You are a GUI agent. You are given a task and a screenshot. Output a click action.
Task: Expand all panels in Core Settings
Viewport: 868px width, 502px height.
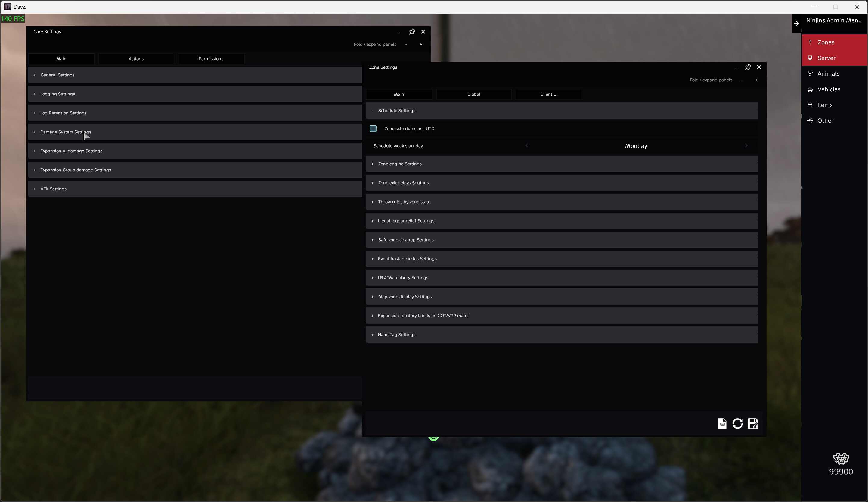pyautogui.click(x=420, y=45)
